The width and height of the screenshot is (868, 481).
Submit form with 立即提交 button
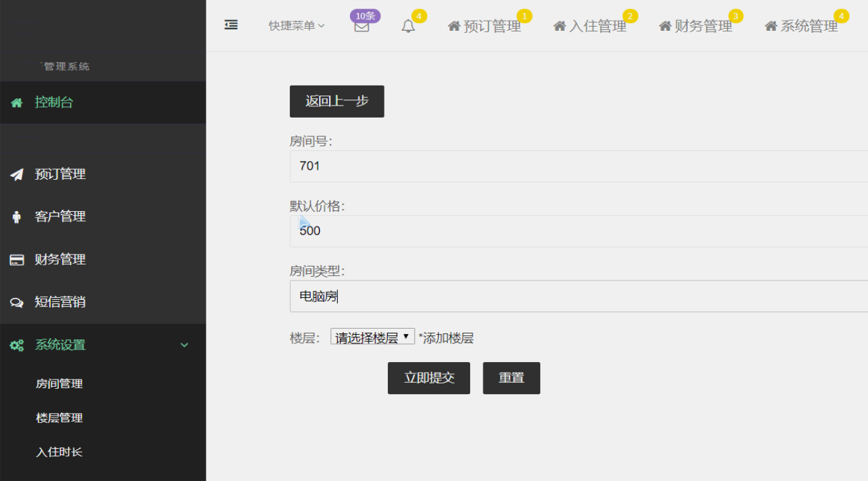(x=429, y=378)
